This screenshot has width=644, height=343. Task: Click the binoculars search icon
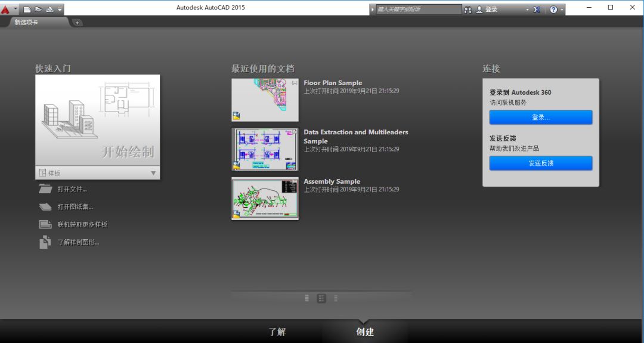pos(468,10)
